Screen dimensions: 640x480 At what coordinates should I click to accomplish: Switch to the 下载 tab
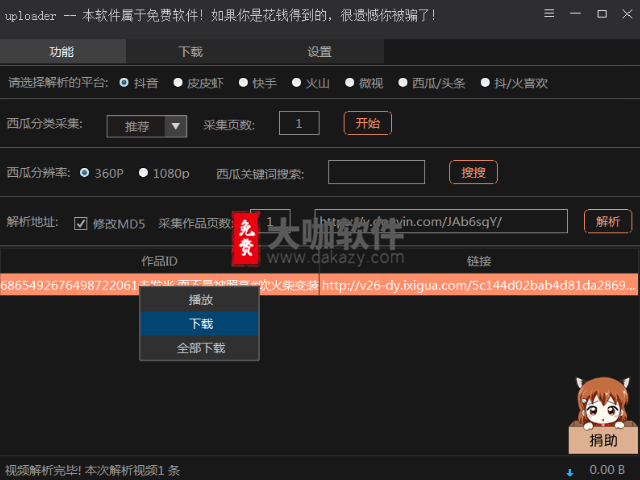(x=191, y=51)
